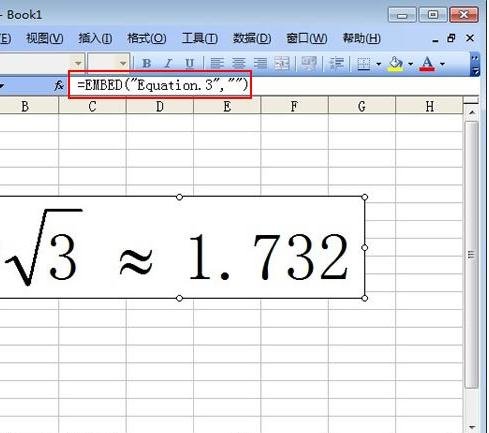Open the name box dropdown arrow
The height and width of the screenshot is (433, 489).
click(2, 86)
